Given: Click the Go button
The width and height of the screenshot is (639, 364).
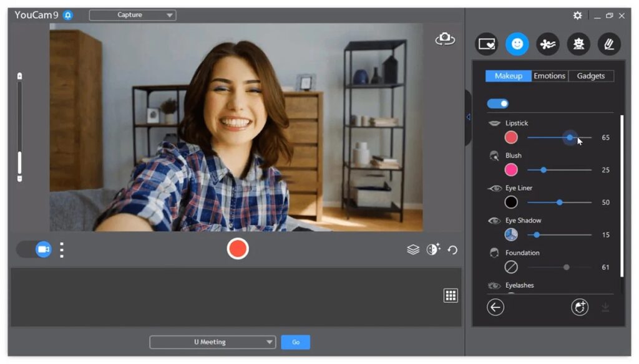Looking at the screenshot, I should tap(295, 342).
